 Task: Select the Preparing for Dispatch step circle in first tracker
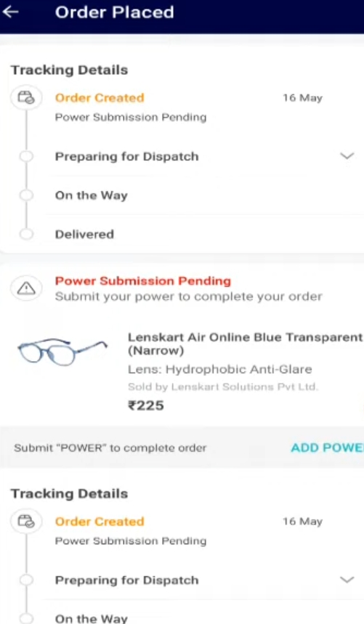coord(26,156)
